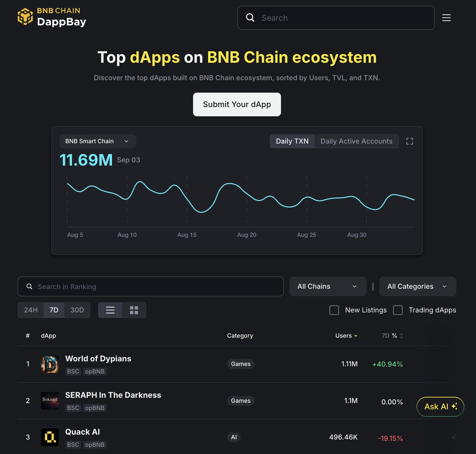This screenshot has width=476, height=454.
Task: Click the Aug 5 chart axis label
Action: [75, 235]
